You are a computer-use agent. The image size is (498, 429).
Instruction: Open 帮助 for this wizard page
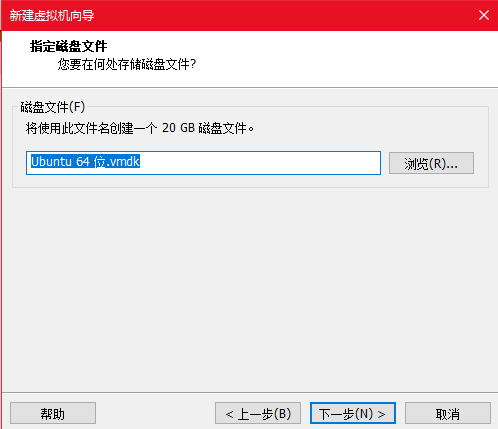(53, 413)
